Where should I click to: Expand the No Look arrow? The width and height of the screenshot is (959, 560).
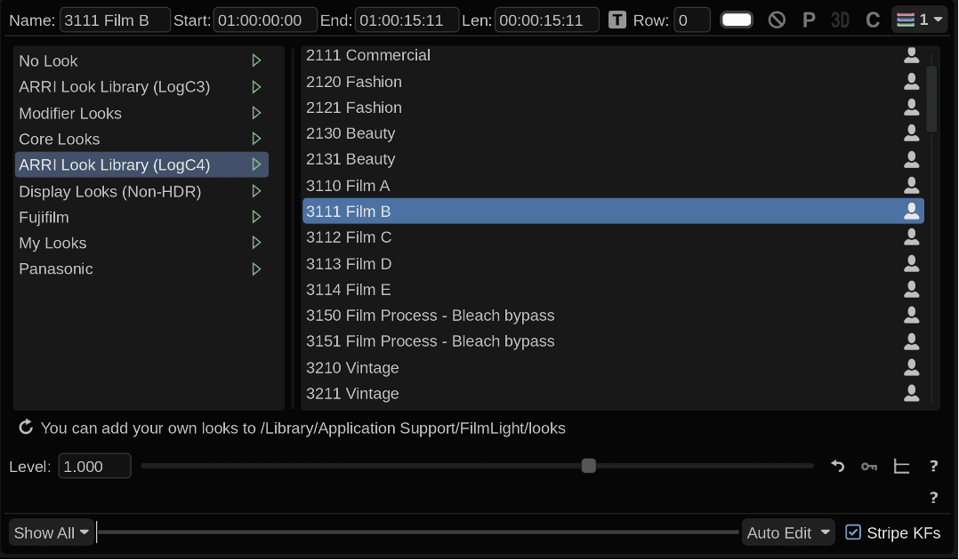point(256,60)
